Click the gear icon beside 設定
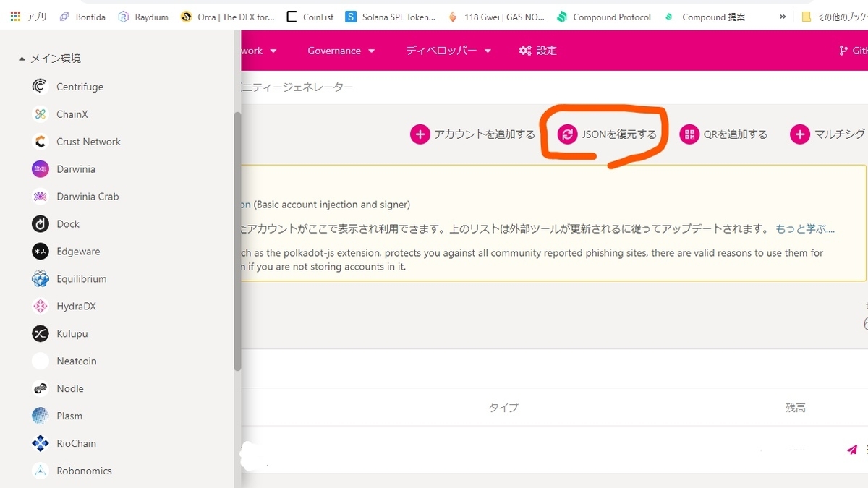Image resolution: width=868 pixels, height=488 pixels. [x=525, y=51]
